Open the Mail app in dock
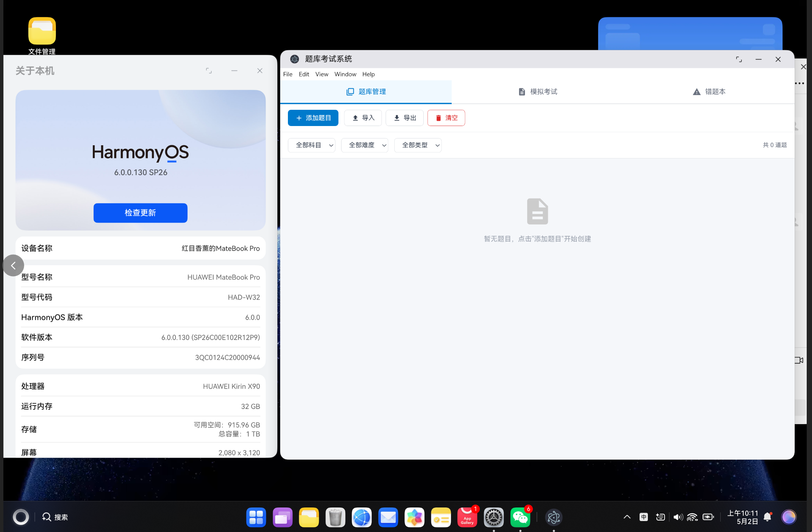Viewport: 812px width, 532px height. pyautogui.click(x=388, y=517)
